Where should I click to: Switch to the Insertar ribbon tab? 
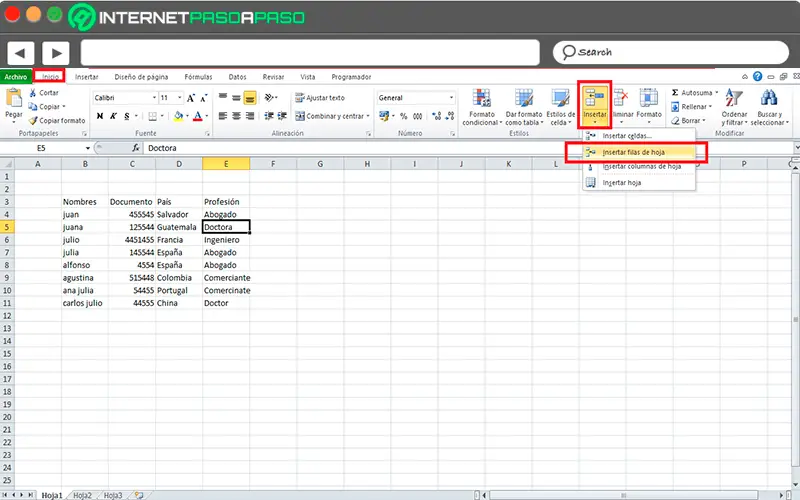click(87, 77)
